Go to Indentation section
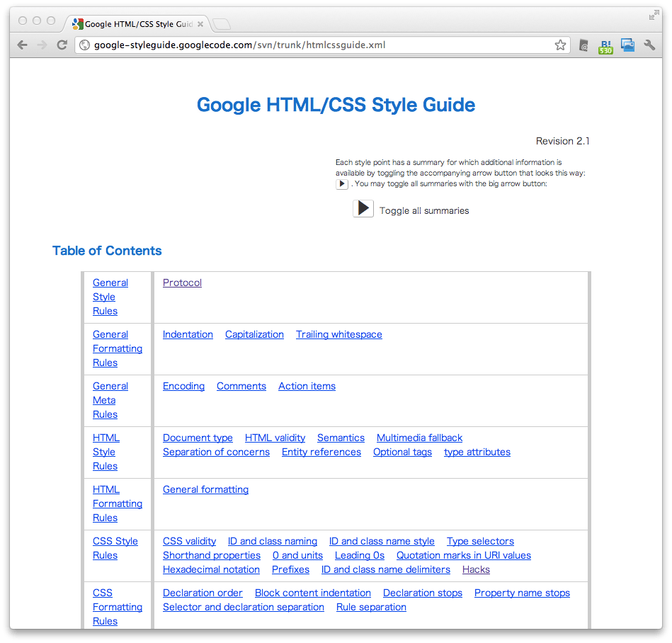This screenshot has width=672, height=643. tap(188, 334)
